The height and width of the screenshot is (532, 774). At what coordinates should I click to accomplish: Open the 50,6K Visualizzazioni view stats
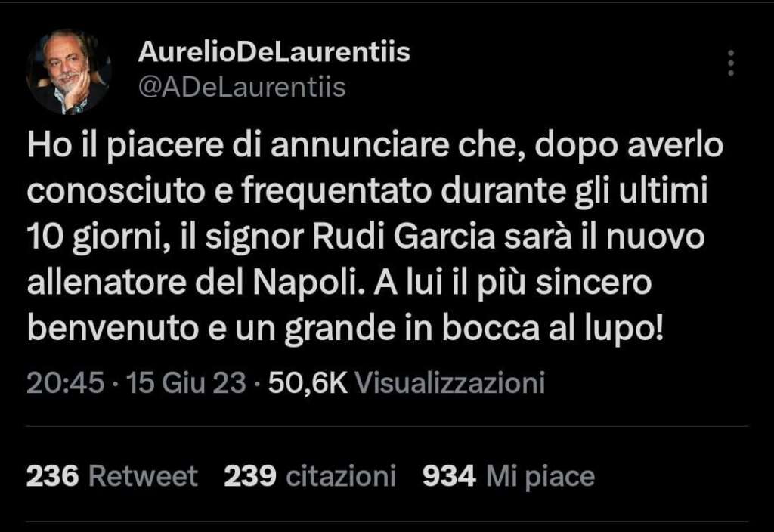[406, 382]
